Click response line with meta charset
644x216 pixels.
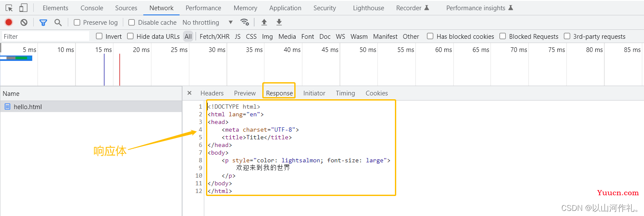click(260, 130)
